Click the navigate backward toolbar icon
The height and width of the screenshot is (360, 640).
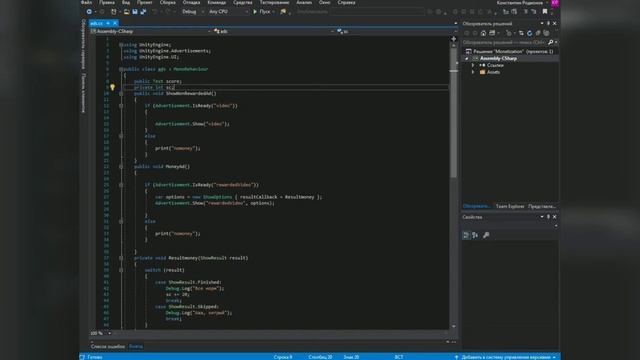89,12
